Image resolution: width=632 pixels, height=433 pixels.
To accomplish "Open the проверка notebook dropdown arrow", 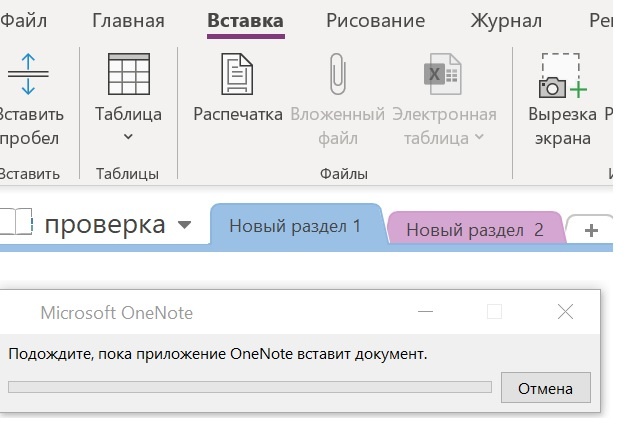I will click(184, 225).
